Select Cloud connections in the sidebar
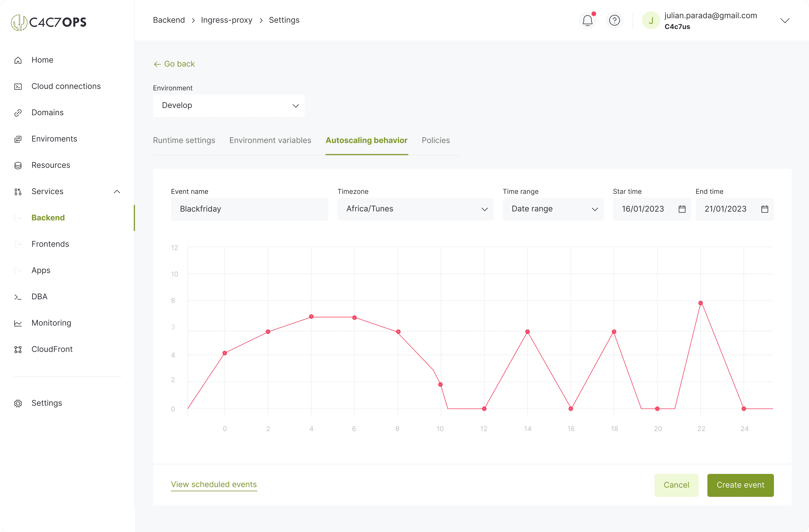Screen dimensions: 809x532 (x=66, y=86)
